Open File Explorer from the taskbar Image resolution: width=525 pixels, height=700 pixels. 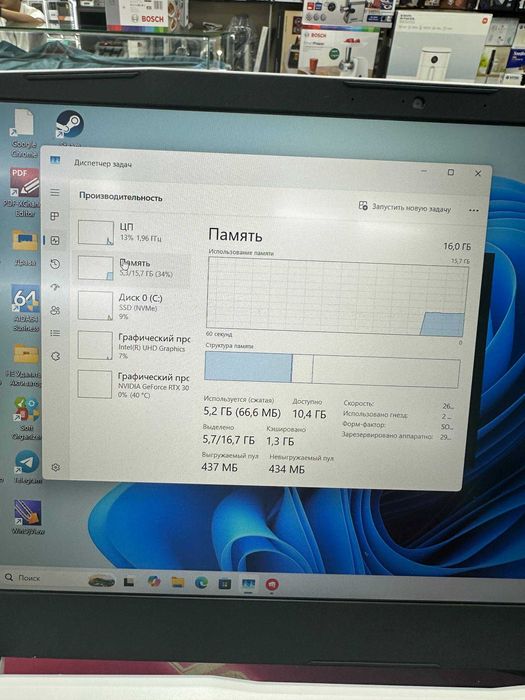pyautogui.click(x=178, y=582)
